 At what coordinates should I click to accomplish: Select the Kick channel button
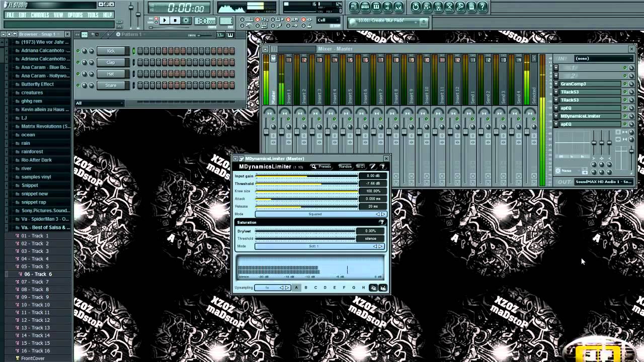click(x=111, y=51)
